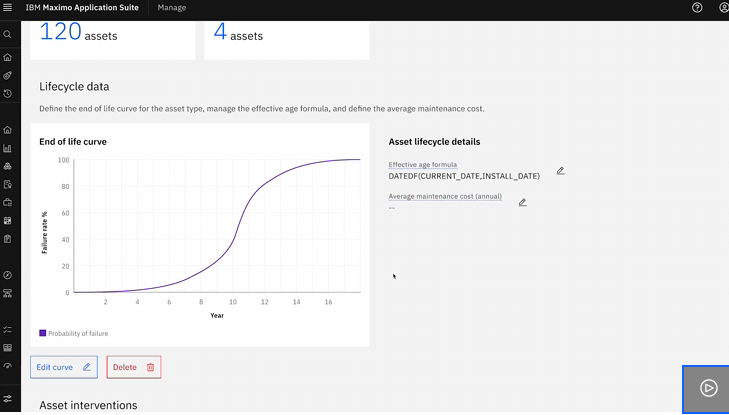
Task: Open the document search icon in sidebar
Action: 7,184
